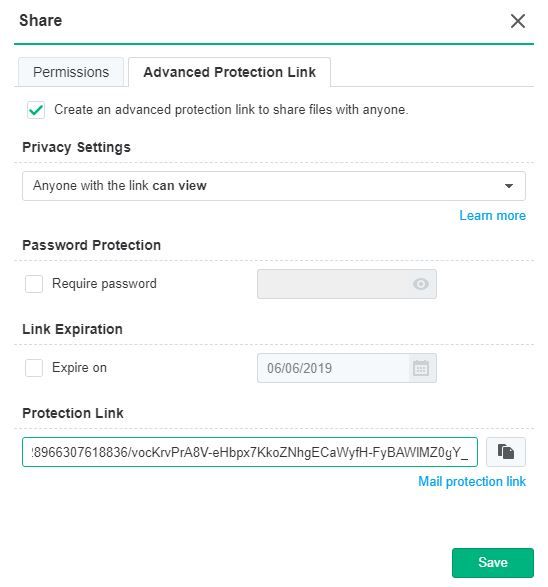This screenshot has height=587, width=548.
Task: Tick the Expire on checkbox
Action: (x=34, y=368)
